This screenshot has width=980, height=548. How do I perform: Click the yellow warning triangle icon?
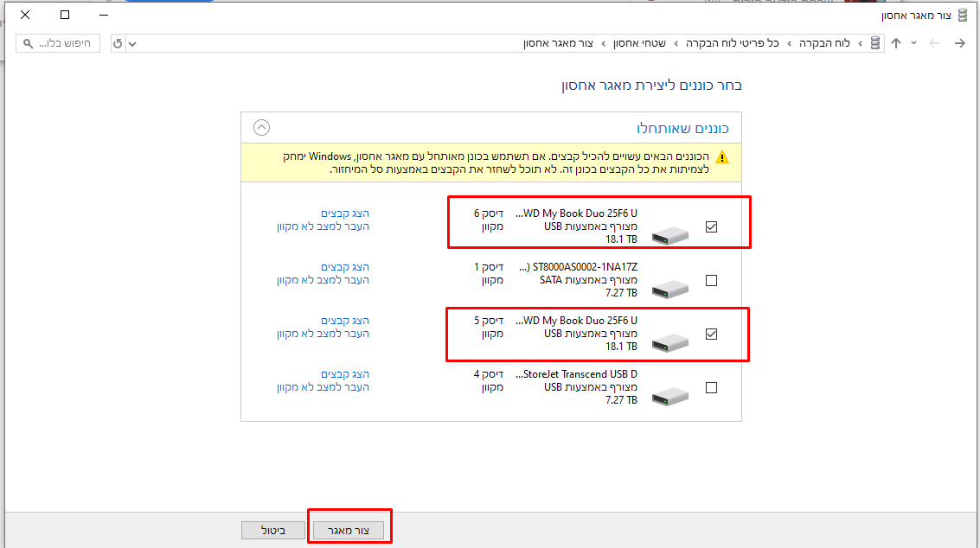[722, 157]
